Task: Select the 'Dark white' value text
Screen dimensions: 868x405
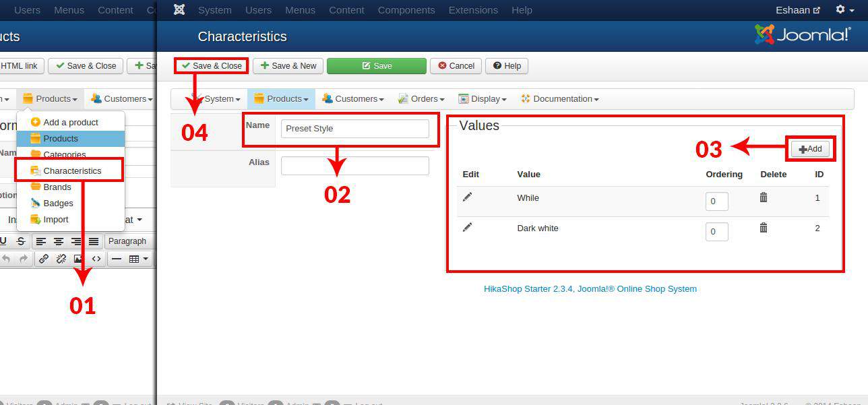Action: [x=538, y=228]
